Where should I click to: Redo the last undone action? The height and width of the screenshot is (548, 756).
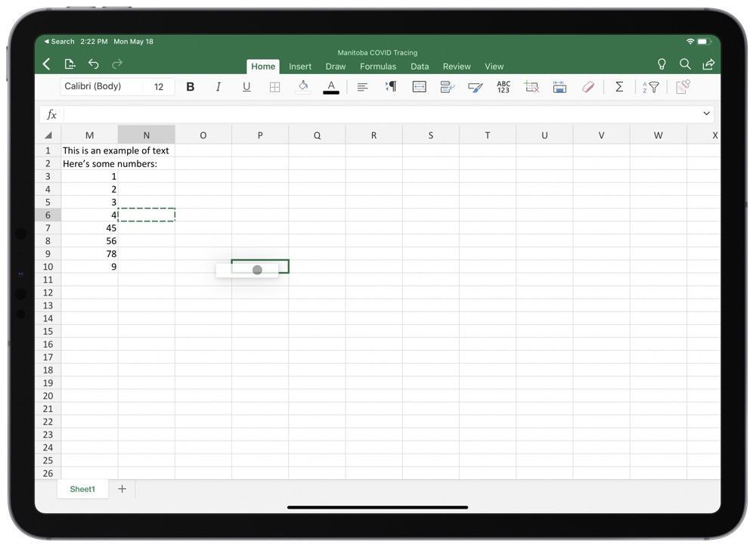(x=117, y=63)
